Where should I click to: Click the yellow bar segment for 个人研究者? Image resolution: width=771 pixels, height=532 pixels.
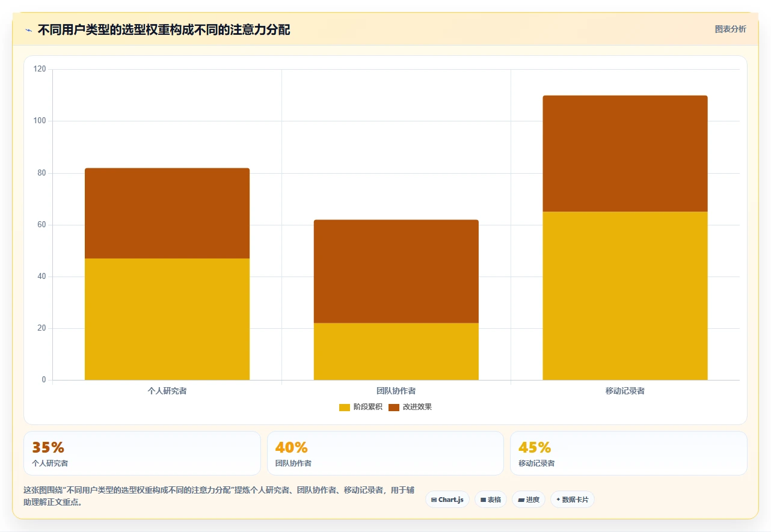click(x=167, y=319)
